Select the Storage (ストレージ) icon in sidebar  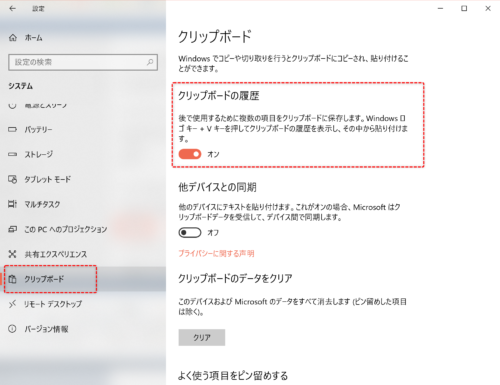12,154
